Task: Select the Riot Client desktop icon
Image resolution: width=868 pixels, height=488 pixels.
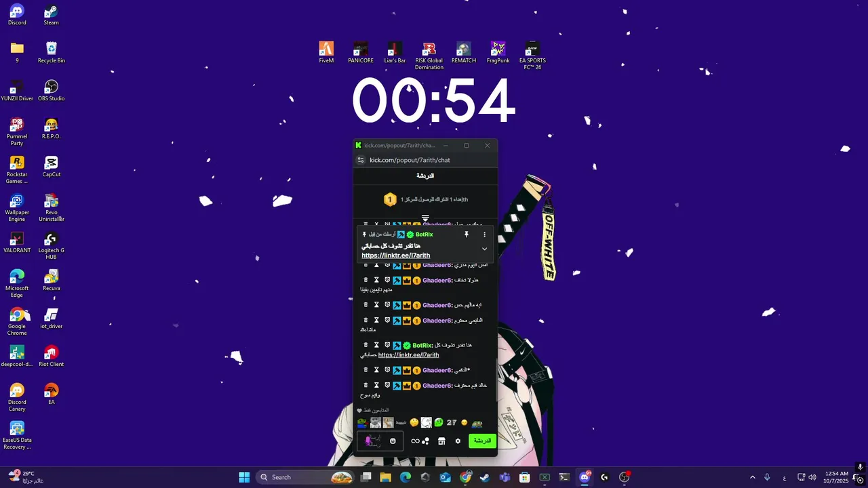Action: coord(51,357)
